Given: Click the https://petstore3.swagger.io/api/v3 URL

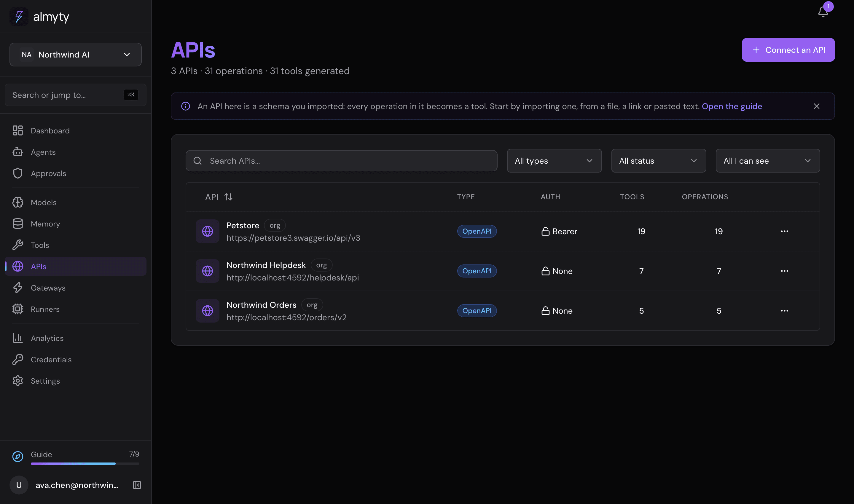Looking at the screenshot, I should pos(293,238).
